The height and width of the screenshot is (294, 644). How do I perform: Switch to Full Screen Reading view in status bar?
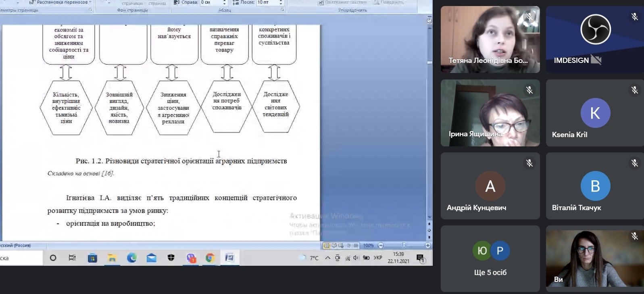[334, 245]
